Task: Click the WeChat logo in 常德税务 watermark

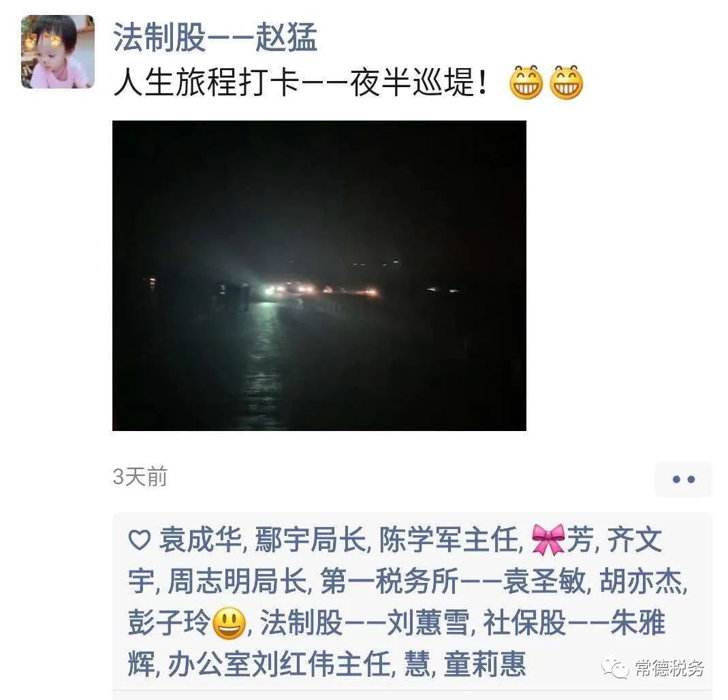Action: [x=615, y=668]
